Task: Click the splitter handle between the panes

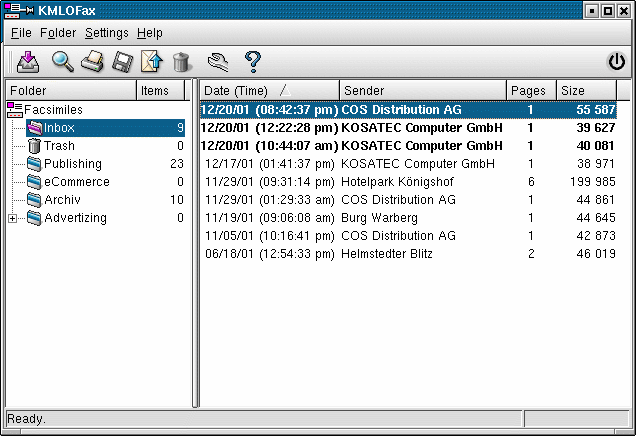Action: pyautogui.click(x=195, y=243)
